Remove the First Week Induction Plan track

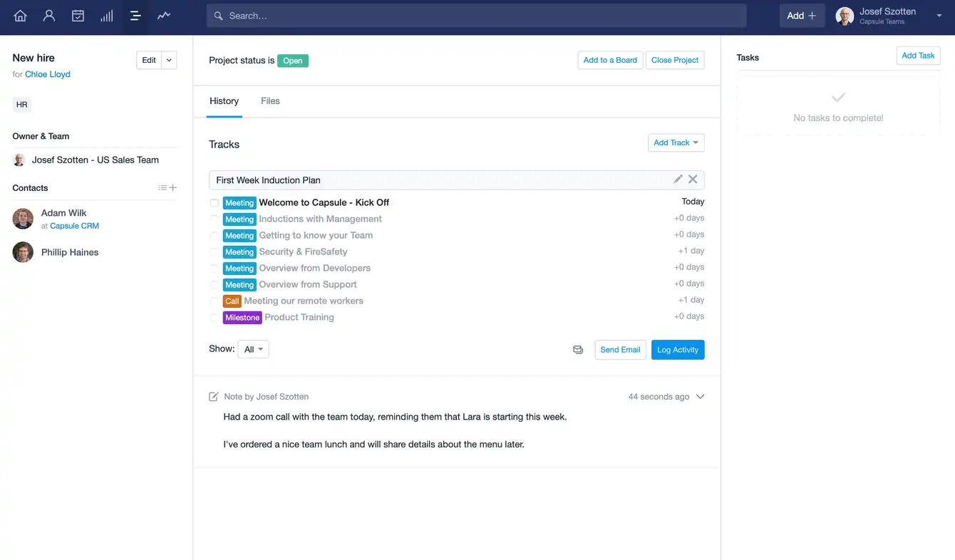(693, 180)
